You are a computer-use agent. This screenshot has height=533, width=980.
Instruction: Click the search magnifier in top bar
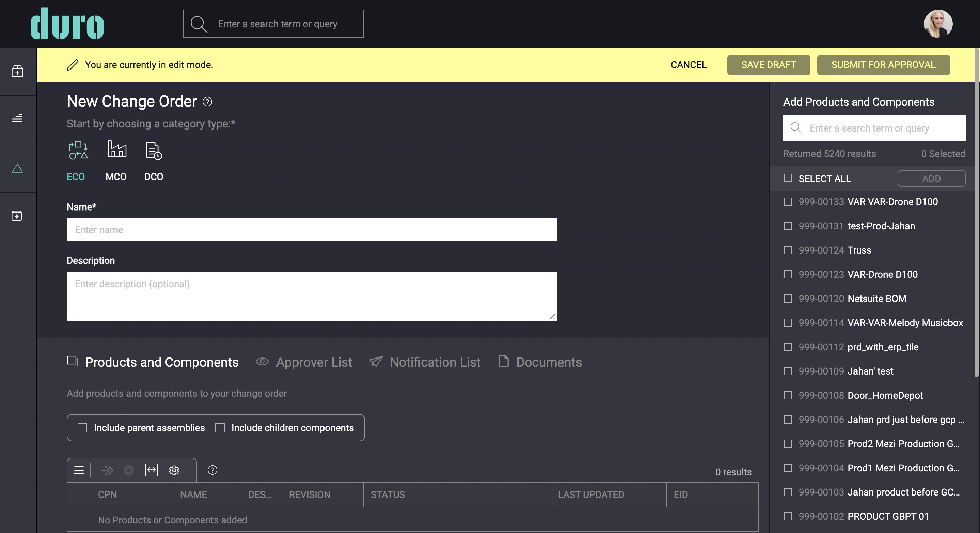(198, 24)
